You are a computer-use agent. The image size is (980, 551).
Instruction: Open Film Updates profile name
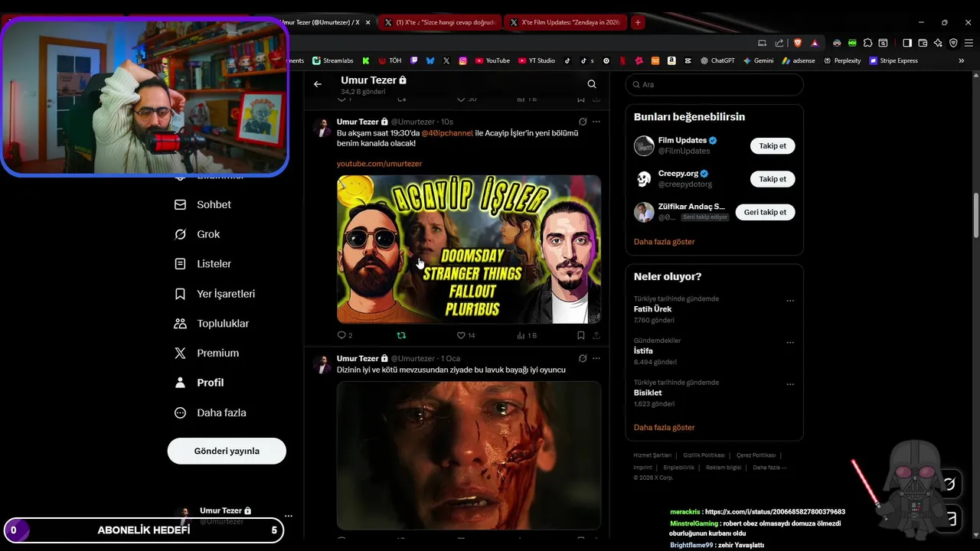(682, 141)
